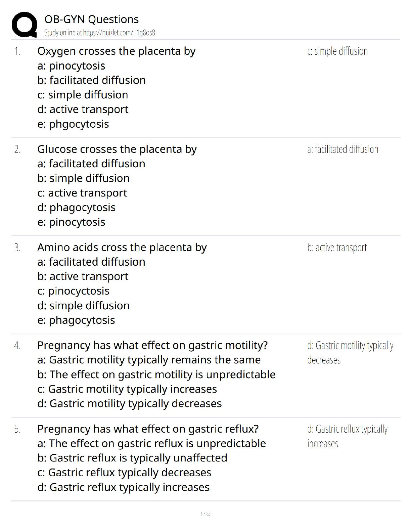Click the OB-GYN Questions title

pyautogui.click(x=91, y=19)
